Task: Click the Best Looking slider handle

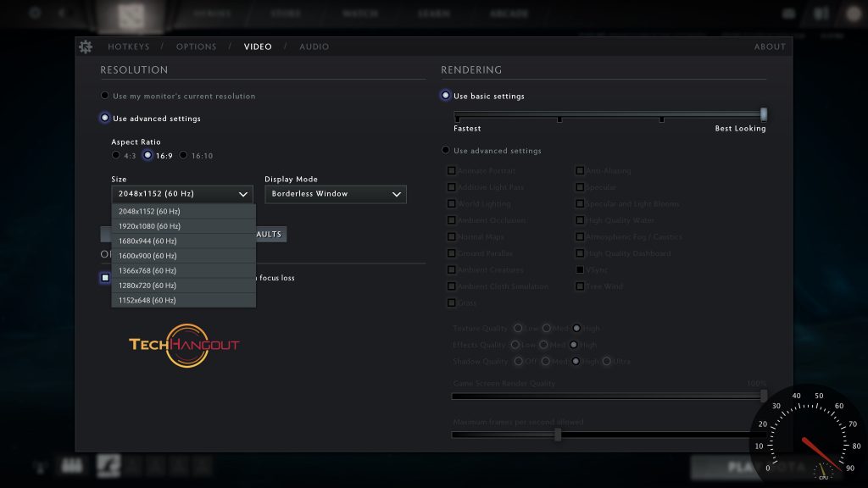Action: tap(764, 114)
